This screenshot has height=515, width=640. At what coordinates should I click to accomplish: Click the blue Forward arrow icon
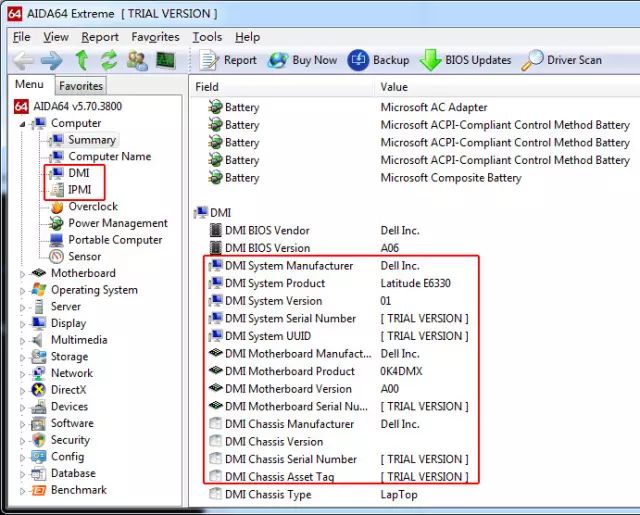[x=52, y=60]
